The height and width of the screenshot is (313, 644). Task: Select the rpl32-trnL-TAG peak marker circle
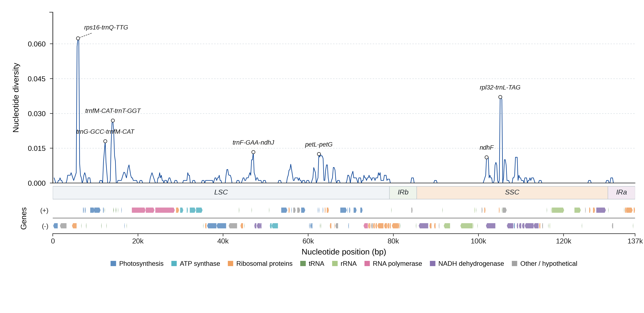(x=500, y=97)
